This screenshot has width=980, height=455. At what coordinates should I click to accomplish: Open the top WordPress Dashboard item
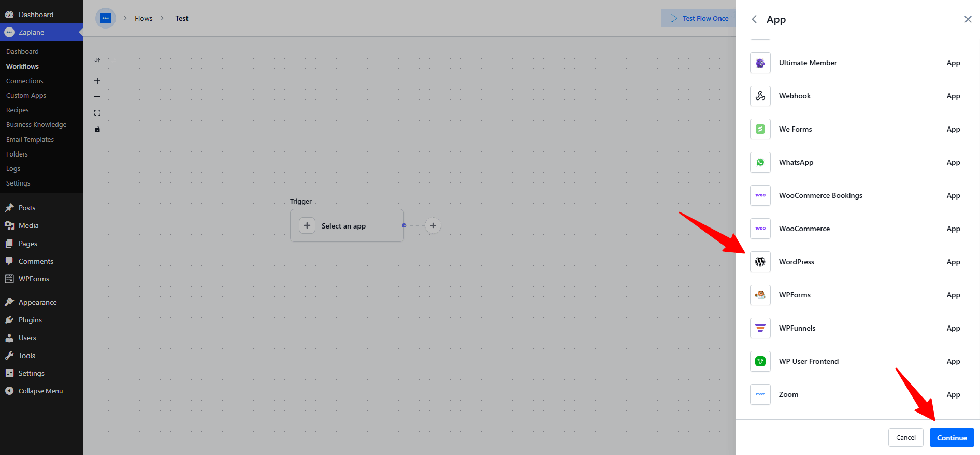point(41,15)
